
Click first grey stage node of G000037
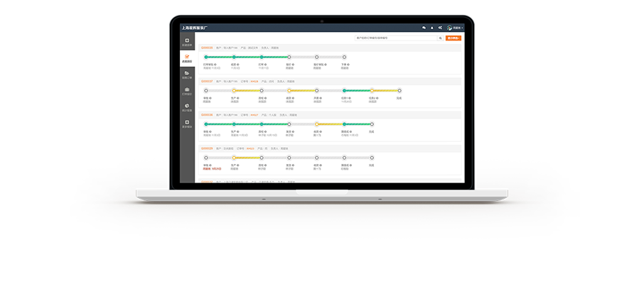click(x=206, y=91)
